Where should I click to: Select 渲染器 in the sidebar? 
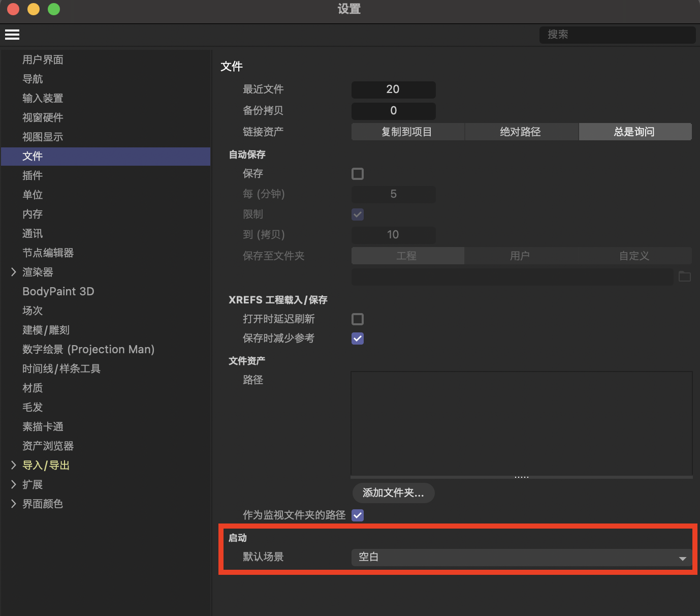38,272
